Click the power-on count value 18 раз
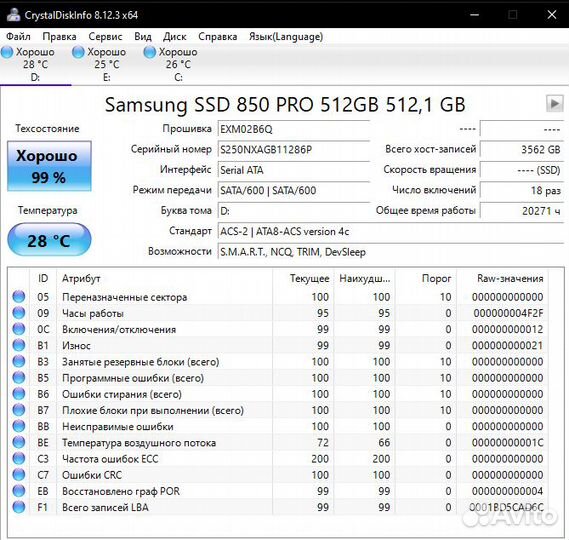 tap(521, 190)
